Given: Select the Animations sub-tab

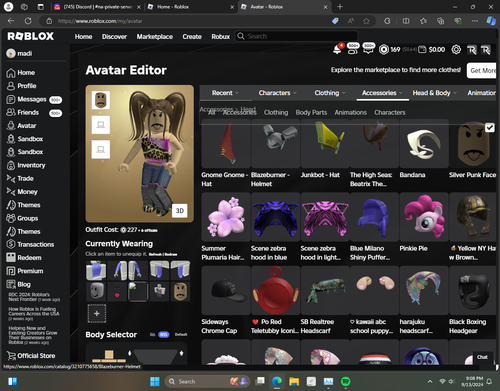Looking at the screenshot, I should click(x=351, y=112).
